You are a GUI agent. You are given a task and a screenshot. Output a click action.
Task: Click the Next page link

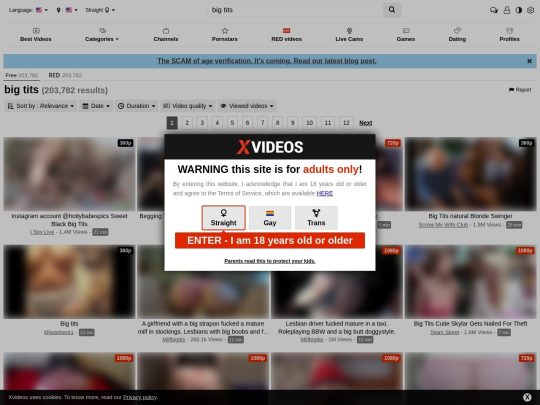click(x=365, y=123)
